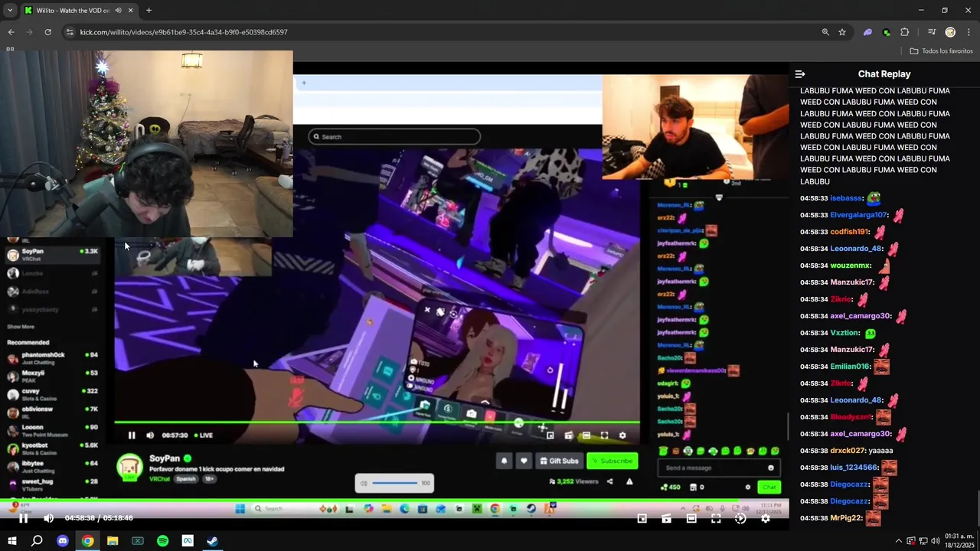Viewport: 980px width, 551px height.
Task: Open the page zoom indicator in address bar
Action: point(825,32)
